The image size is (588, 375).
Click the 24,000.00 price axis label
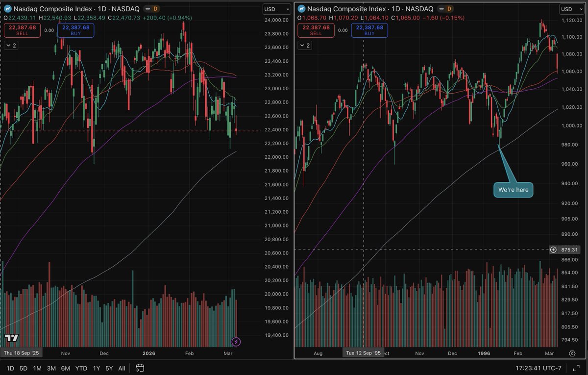point(277,20)
